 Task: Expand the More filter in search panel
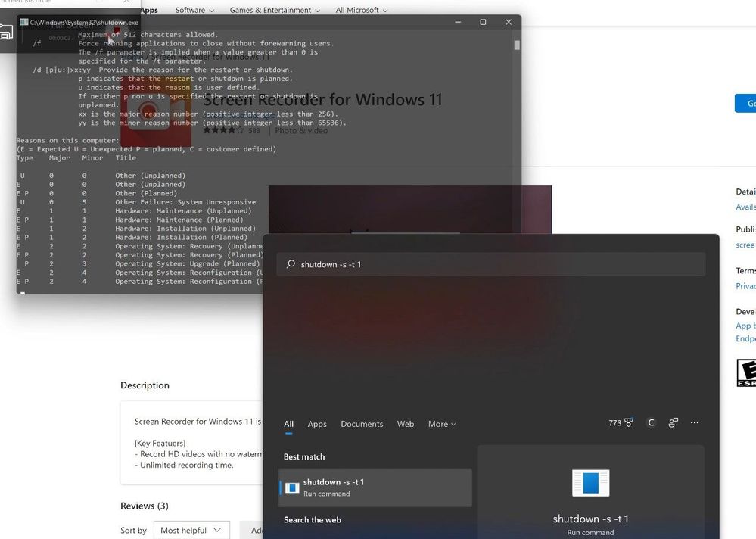[x=442, y=424]
